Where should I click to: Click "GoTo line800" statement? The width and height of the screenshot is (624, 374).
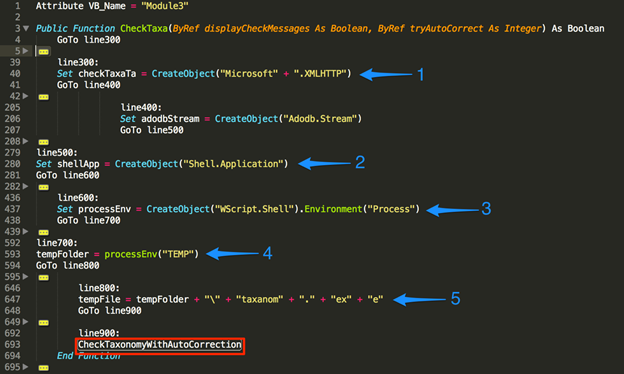click(x=67, y=265)
